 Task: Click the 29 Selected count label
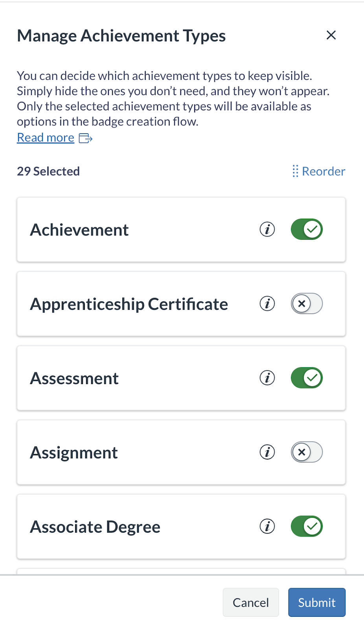click(48, 171)
